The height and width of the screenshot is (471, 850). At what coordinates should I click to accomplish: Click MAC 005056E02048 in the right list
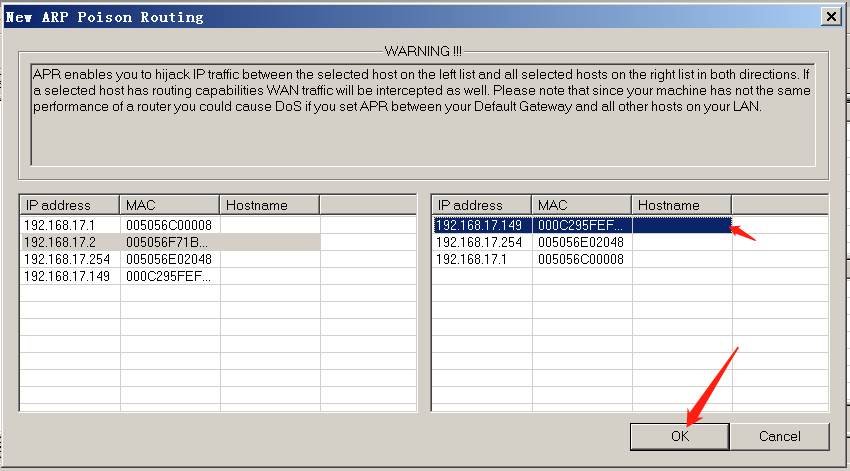581,242
